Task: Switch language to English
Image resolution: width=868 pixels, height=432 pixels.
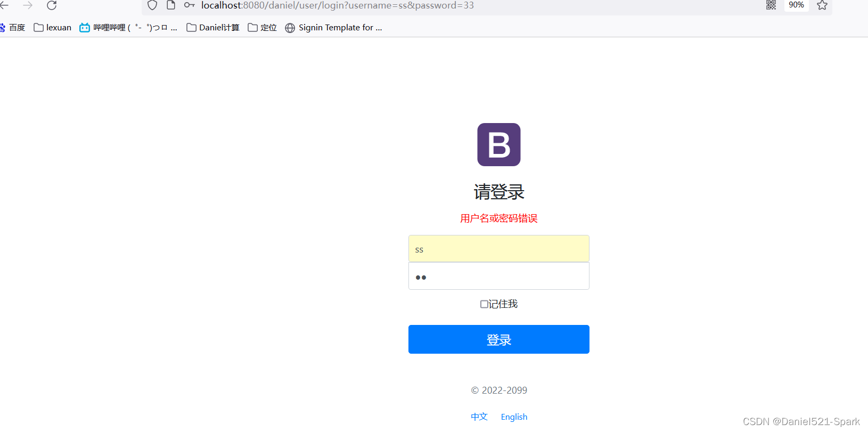Action: tap(514, 417)
